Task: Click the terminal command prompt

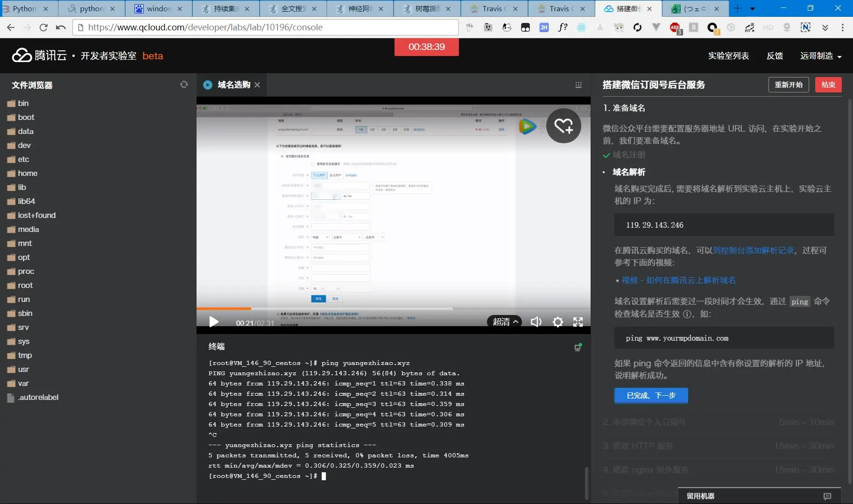Action: (x=268, y=476)
